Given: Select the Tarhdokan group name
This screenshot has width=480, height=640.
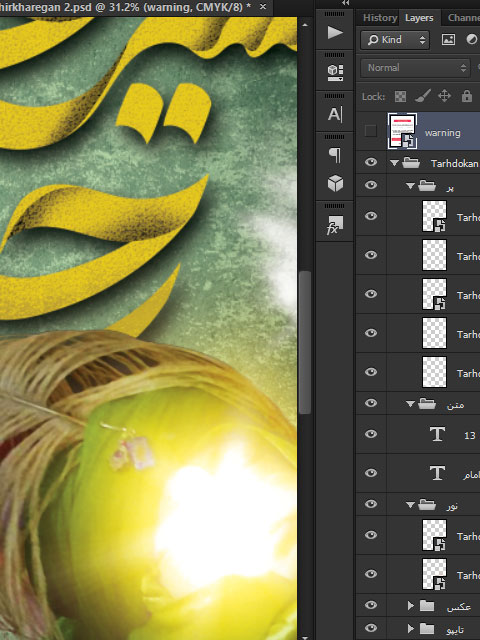Looking at the screenshot, I should tap(454, 163).
